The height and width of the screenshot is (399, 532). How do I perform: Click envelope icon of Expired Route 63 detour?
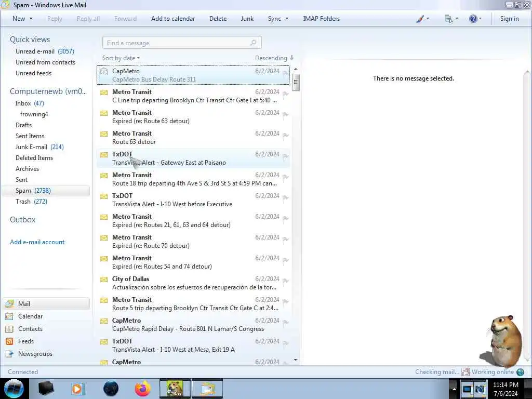click(104, 113)
